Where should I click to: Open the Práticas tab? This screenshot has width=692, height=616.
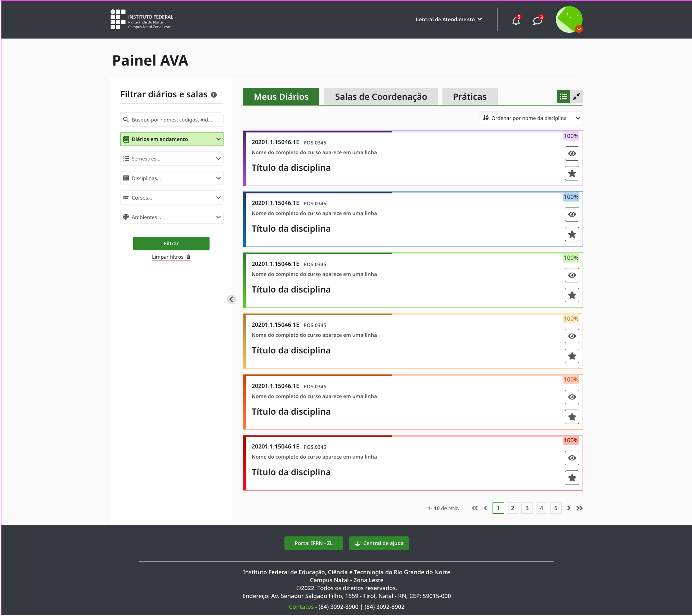click(x=469, y=97)
